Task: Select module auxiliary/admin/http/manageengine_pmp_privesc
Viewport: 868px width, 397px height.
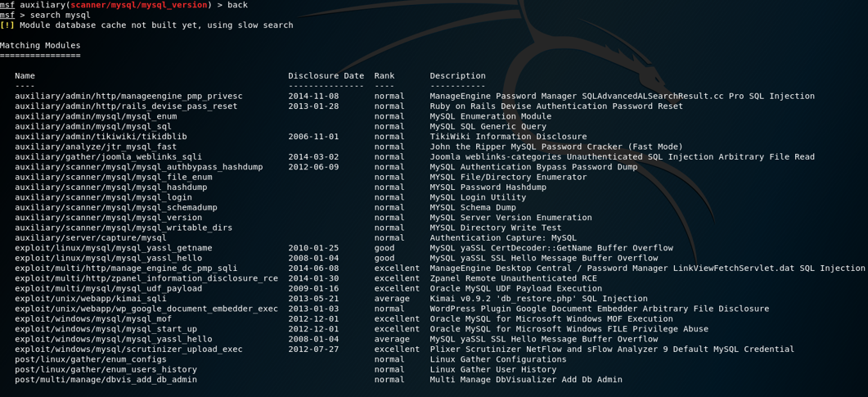Action: click(x=128, y=97)
